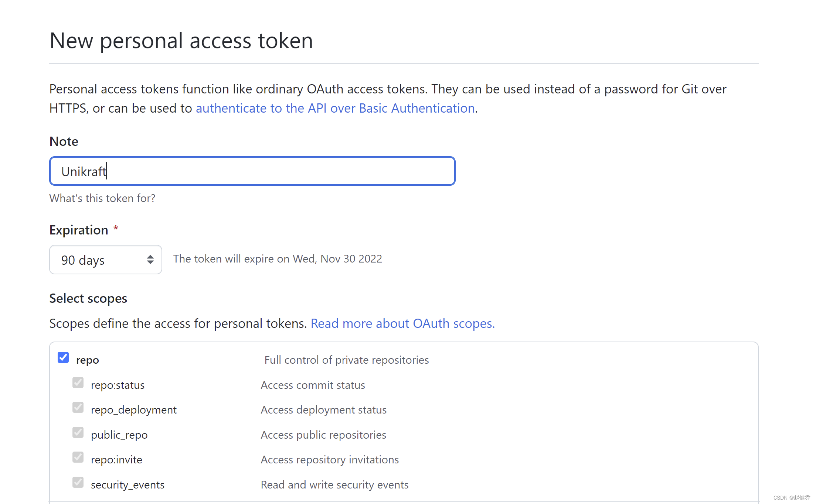Click the public_repo scope label

pyautogui.click(x=119, y=435)
